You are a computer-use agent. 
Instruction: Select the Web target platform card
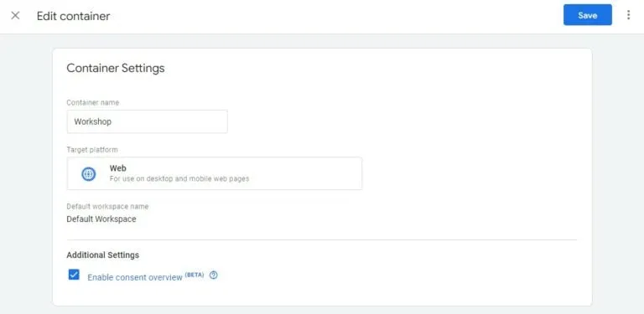click(x=215, y=173)
